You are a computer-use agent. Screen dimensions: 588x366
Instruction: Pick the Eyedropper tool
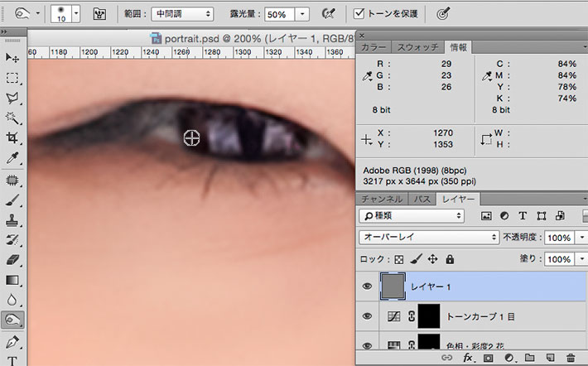click(12, 158)
